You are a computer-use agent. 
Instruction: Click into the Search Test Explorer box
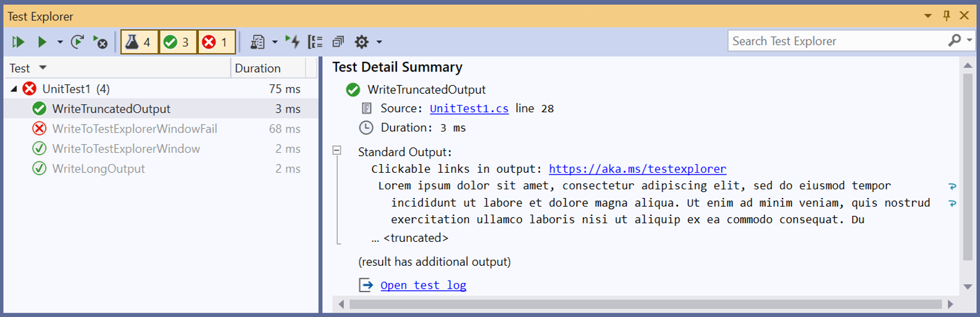[837, 41]
